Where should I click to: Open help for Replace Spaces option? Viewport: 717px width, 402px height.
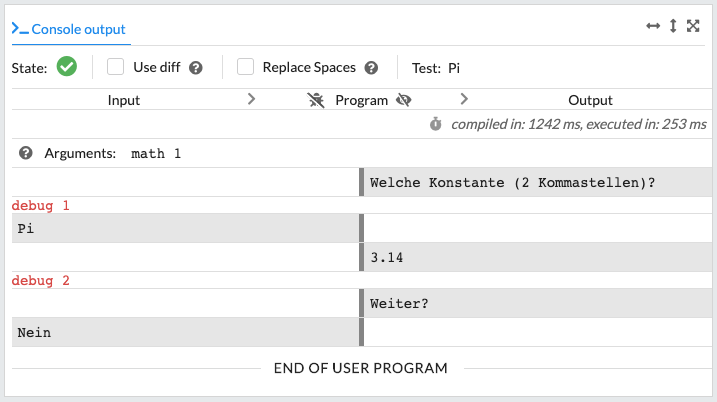(x=371, y=68)
